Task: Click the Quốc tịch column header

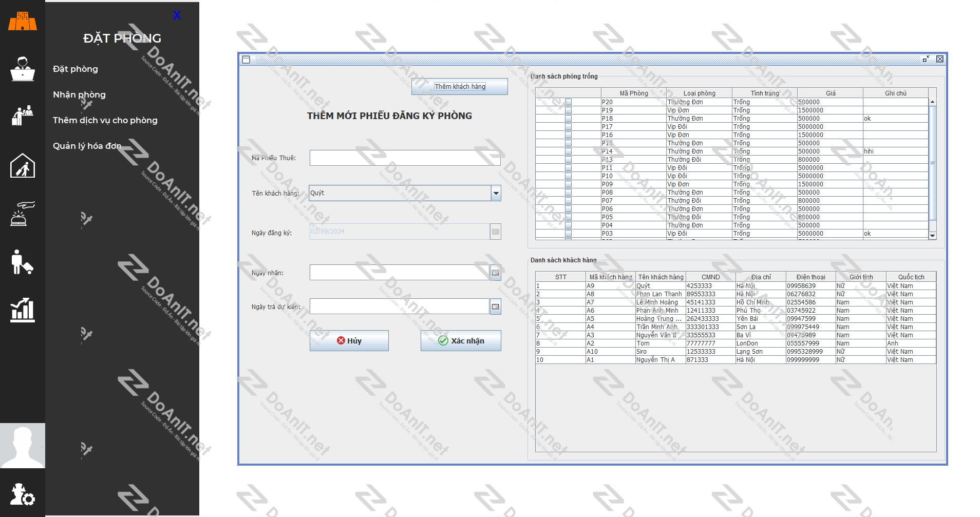Action: click(911, 277)
